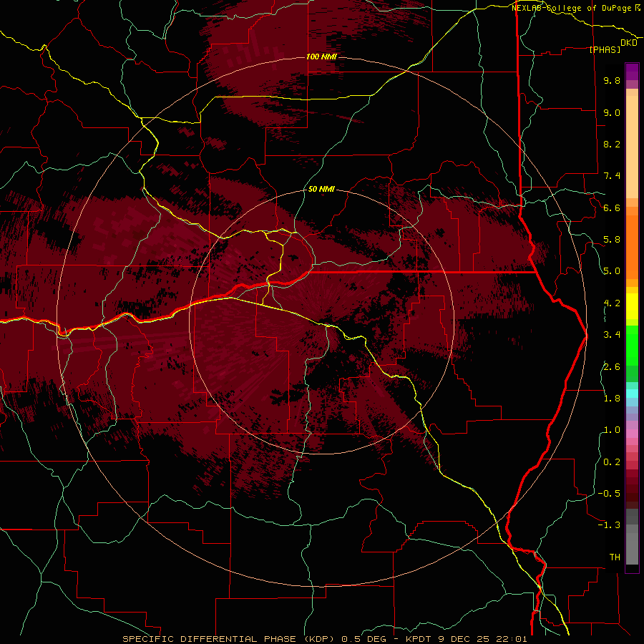Pick the yellow band of the color scale
This screenshot has height=644, width=644.
[632, 306]
